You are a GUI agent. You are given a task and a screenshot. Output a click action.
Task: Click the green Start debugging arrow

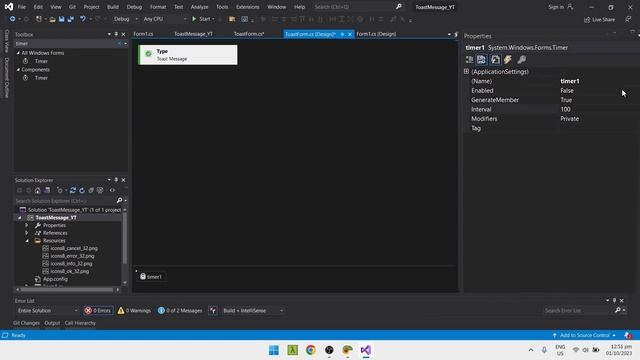(x=194, y=19)
